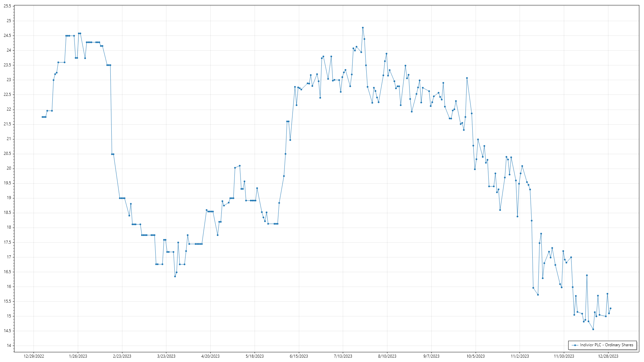Click the legend's blue line marker icon
The image size is (644, 362).
(x=576, y=345)
